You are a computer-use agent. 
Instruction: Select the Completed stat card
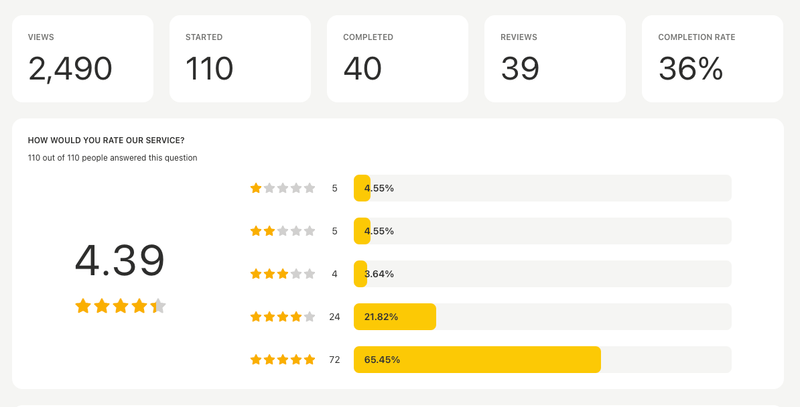397,58
